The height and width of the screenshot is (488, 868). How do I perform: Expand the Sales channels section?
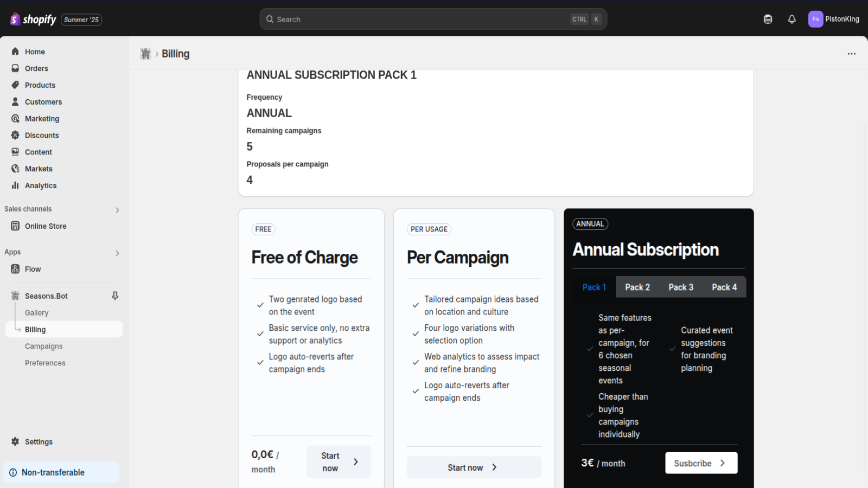(x=117, y=210)
